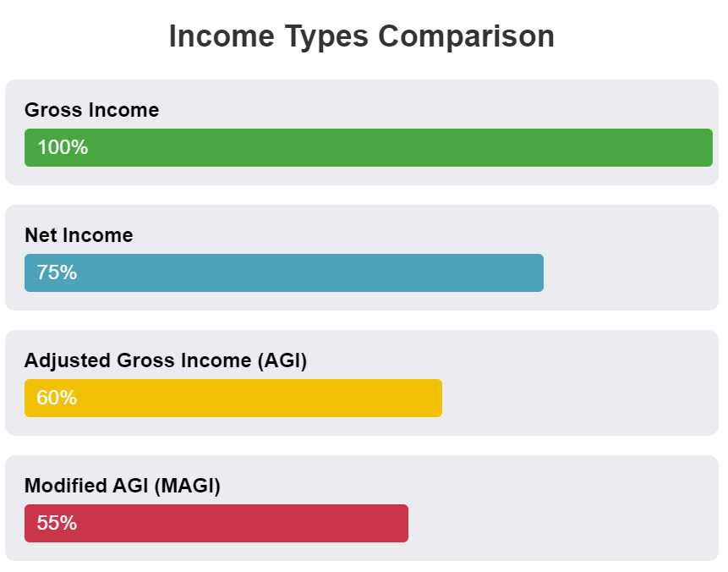Click the Adjusted Gross Income label text

[165, 360]
